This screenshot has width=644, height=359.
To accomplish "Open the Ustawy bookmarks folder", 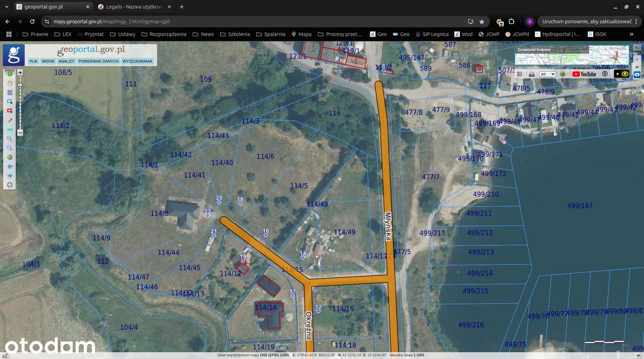I will click(x=122, y=34).
